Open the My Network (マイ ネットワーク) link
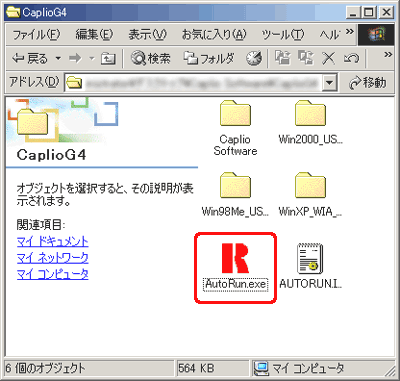400x381 pixels. point(52,258)
